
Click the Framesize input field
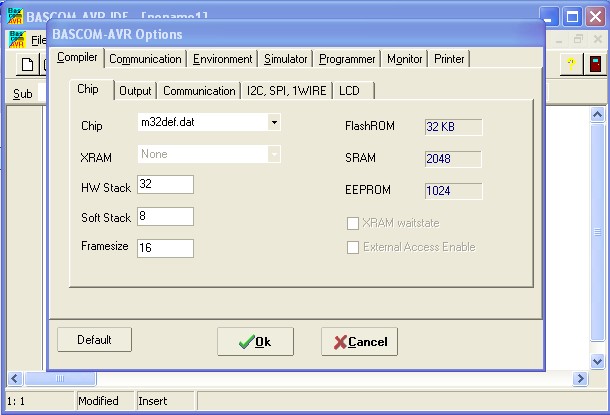click(165, 248)
